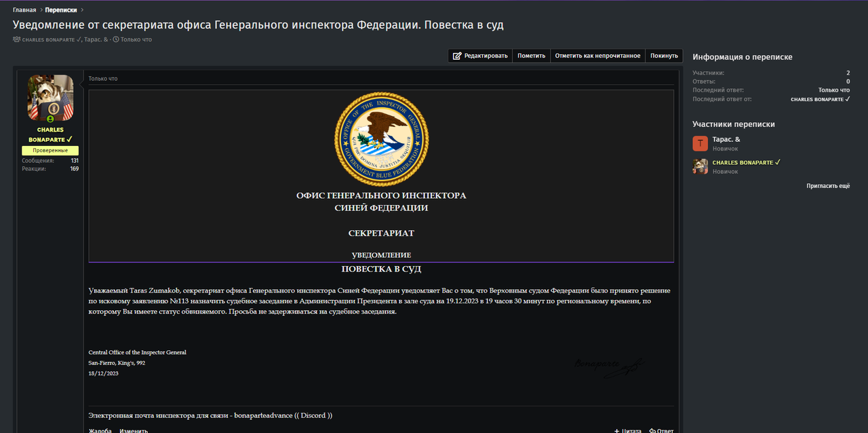This screenshot has width=868, height=433.
Task: Click the ПОВЕСТКА В СУД heading
Action: click(381, 269)
